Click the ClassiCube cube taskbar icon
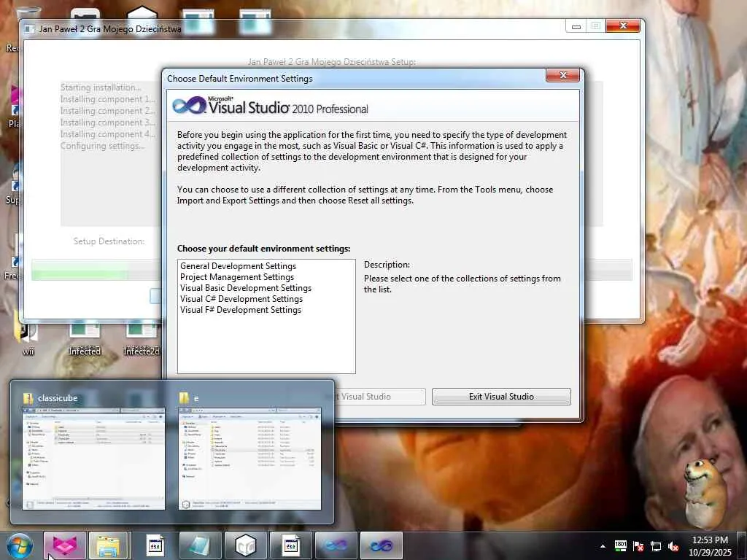 [x=245, y=545]
